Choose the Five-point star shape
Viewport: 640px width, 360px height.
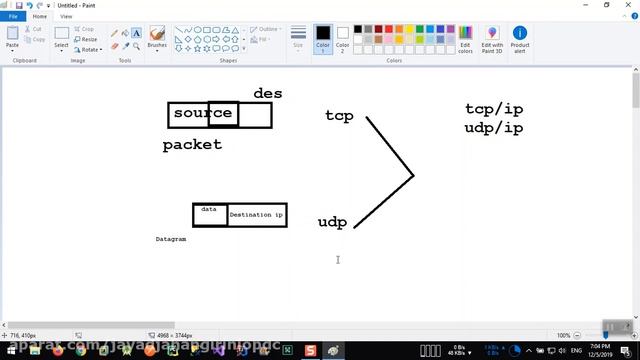pos(197,49)
